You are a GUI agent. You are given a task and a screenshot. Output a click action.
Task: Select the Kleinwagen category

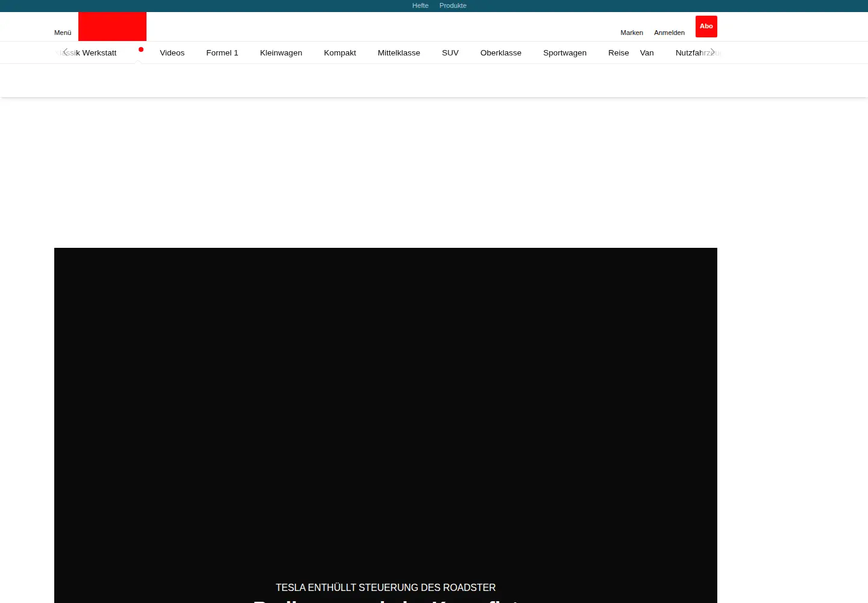point(281,53)
